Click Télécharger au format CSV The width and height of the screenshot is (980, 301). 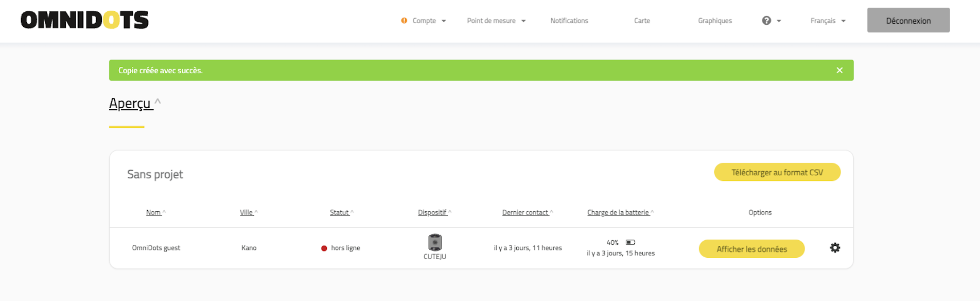coord(777,172)
